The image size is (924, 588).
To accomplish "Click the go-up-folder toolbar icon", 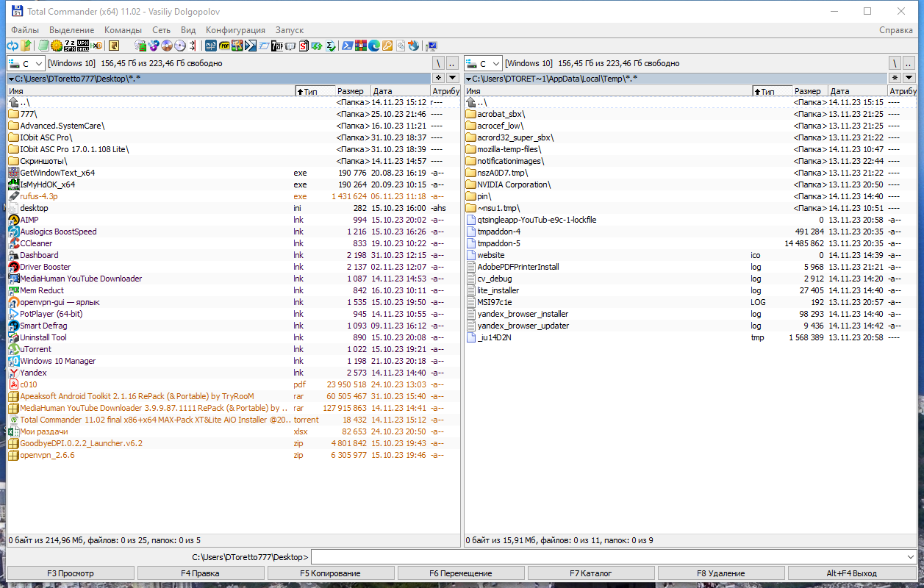I will (x=26, y=46).
